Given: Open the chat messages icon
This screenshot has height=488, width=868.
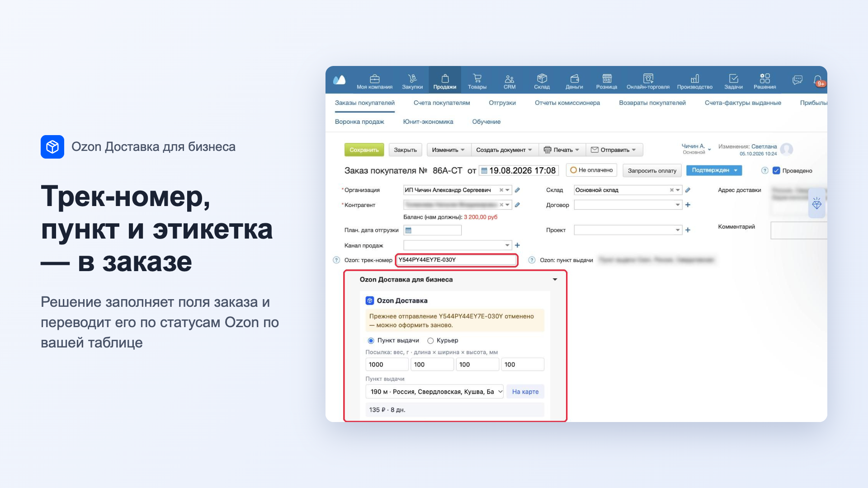Looking at the screenshot, I should point(797,80).
